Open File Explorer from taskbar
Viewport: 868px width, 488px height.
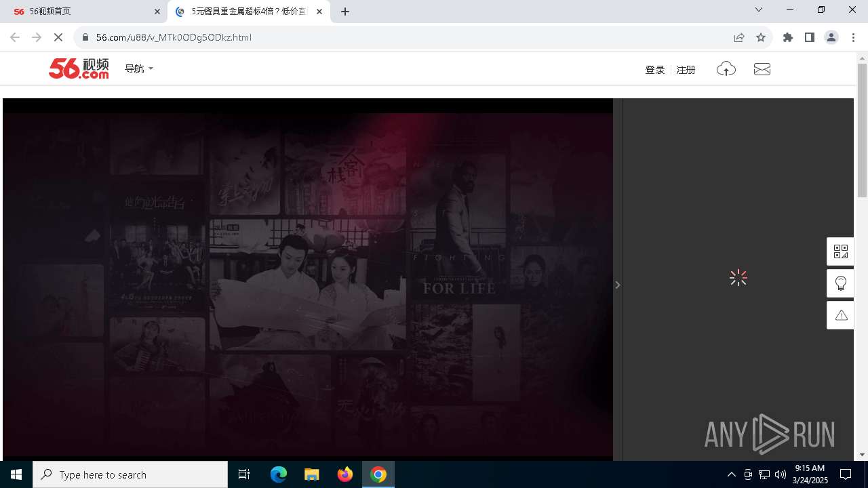point(312,474)
